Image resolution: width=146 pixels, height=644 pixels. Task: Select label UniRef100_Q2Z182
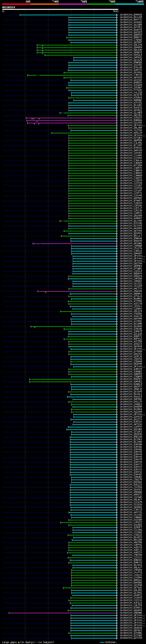[131, 80]
